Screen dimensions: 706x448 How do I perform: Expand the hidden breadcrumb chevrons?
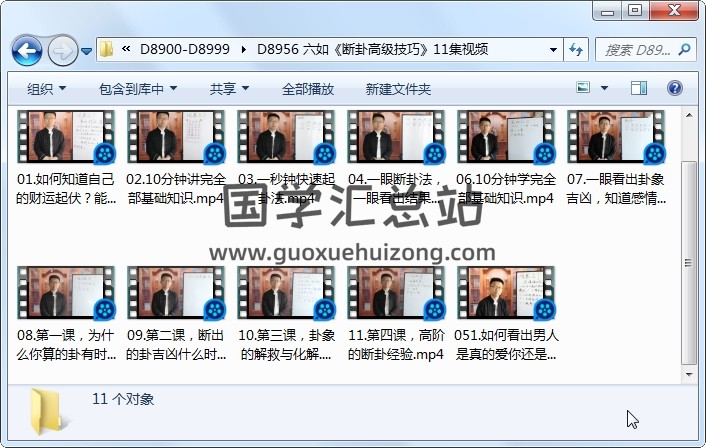[126, 49]
